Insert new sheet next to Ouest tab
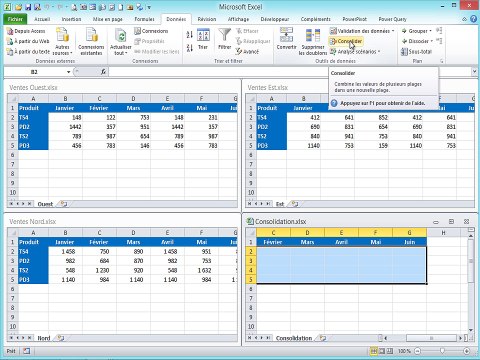 pyautogui.click(x=63, y=204)
